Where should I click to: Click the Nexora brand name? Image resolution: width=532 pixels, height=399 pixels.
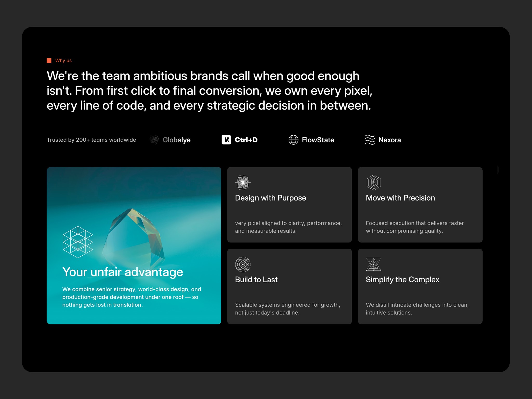pyautogui.click(x=389, y=140)
